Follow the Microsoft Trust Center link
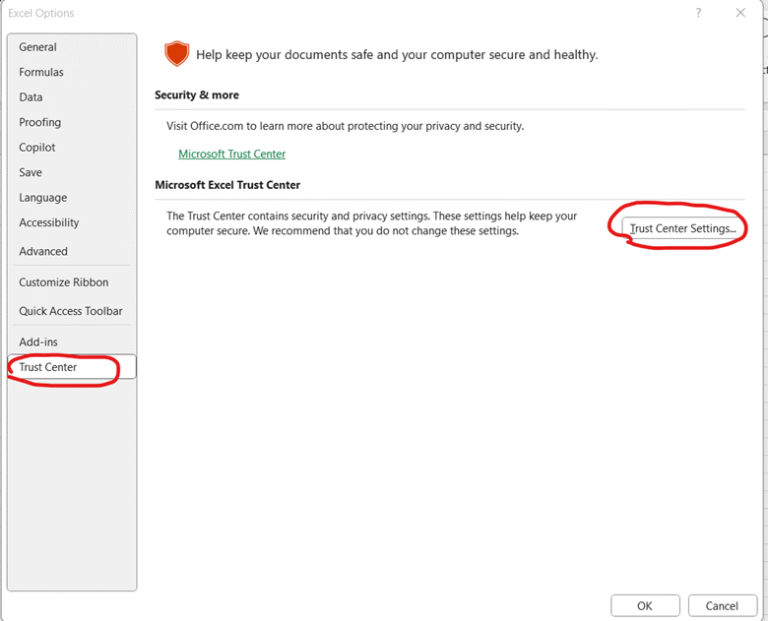Screen dimensions: 768x621 click(x=232, y=154)
